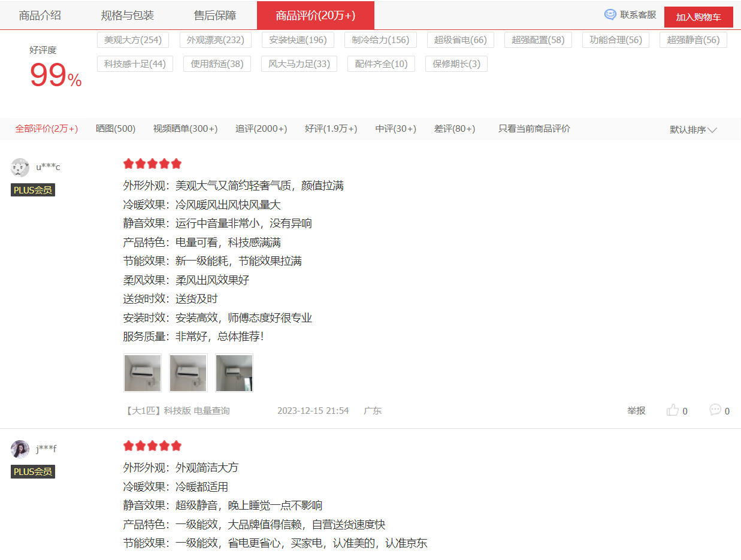Click the 广东 location text
741x560 pixels.
373,411
